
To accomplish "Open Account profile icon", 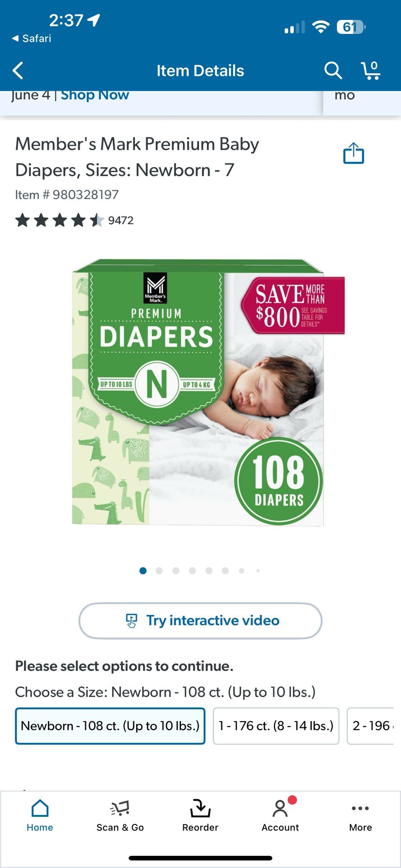I will point(280,816).
